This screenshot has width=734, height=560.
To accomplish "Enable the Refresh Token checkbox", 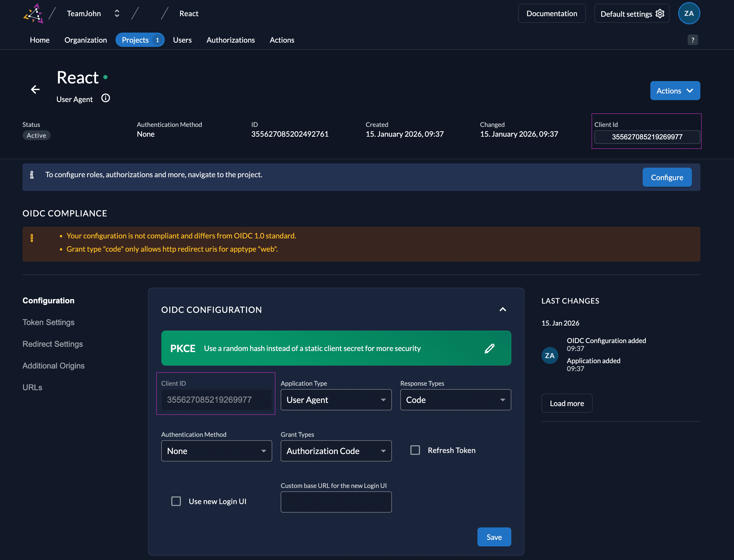I will coord(415,450).
